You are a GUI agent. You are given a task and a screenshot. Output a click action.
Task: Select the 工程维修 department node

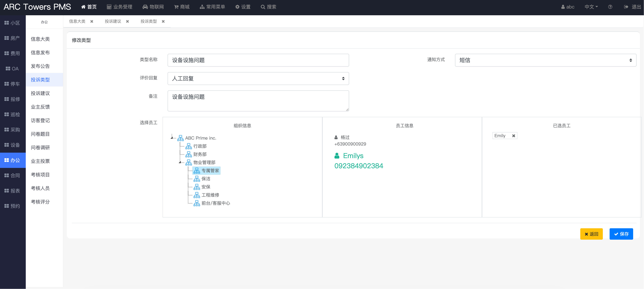click(210, 195)
